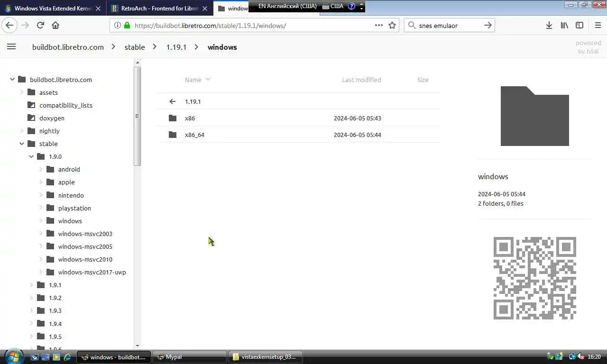The width and height of the screenshot is (607, 364).
Task: Open the browser hamburger application menu
Action: pyautogui.click(x=598, y=25)
